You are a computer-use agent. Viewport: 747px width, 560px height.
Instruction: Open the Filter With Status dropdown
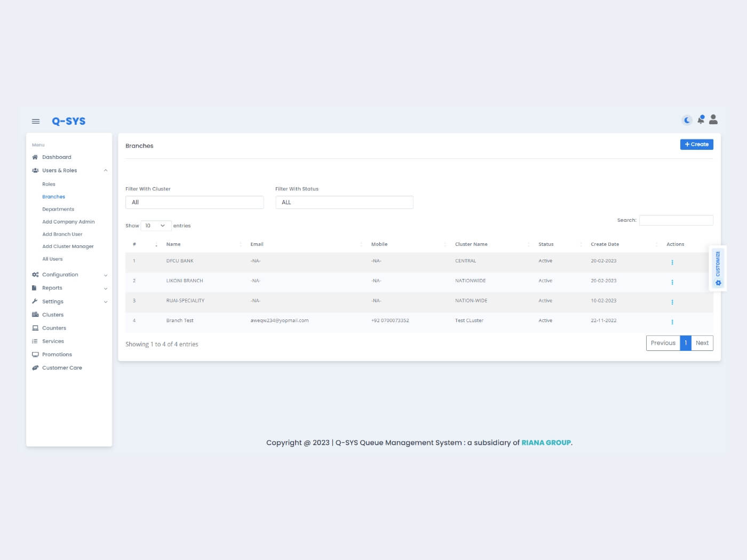click(x=344, y=202)
